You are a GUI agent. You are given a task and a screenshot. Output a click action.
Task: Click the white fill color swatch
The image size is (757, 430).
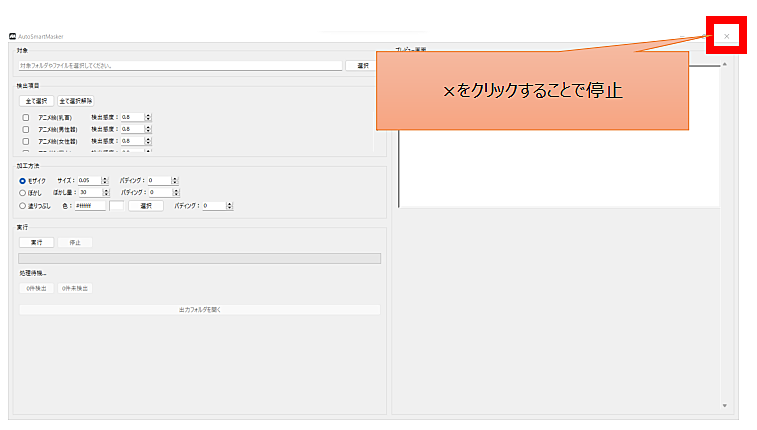pyautogui.click(x=116, y=206)
